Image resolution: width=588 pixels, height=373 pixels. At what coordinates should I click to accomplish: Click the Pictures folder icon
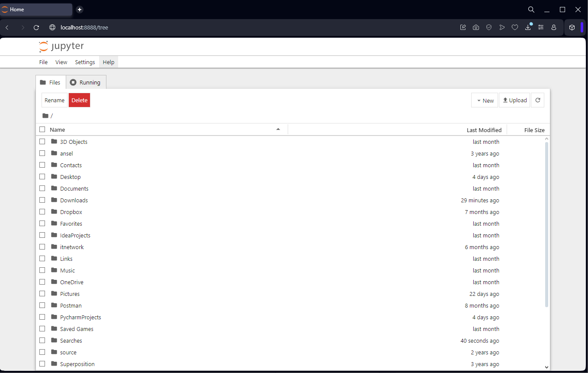54,293
